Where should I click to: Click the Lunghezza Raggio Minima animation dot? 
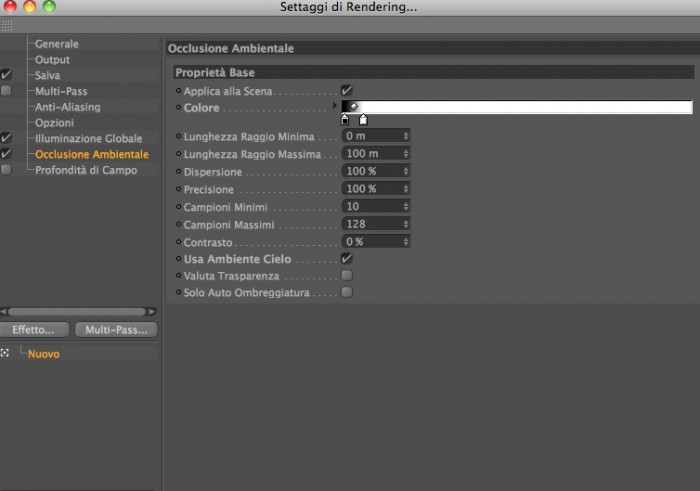point(179,136)
